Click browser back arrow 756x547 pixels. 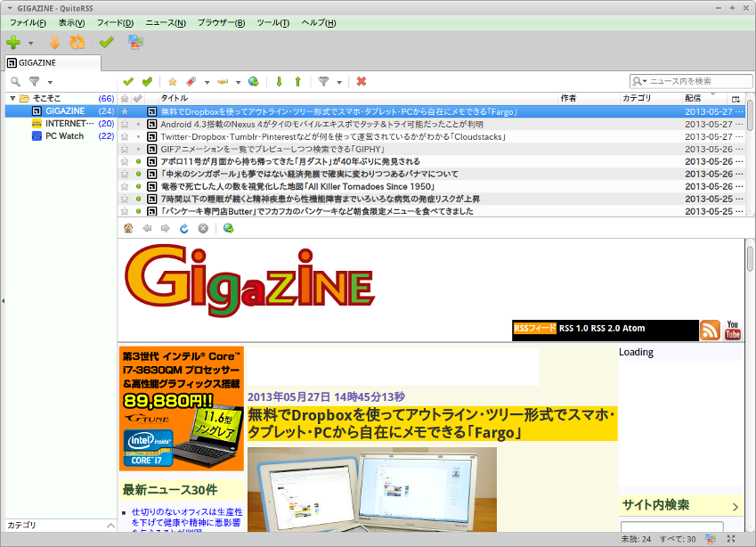tap(147, 228)
